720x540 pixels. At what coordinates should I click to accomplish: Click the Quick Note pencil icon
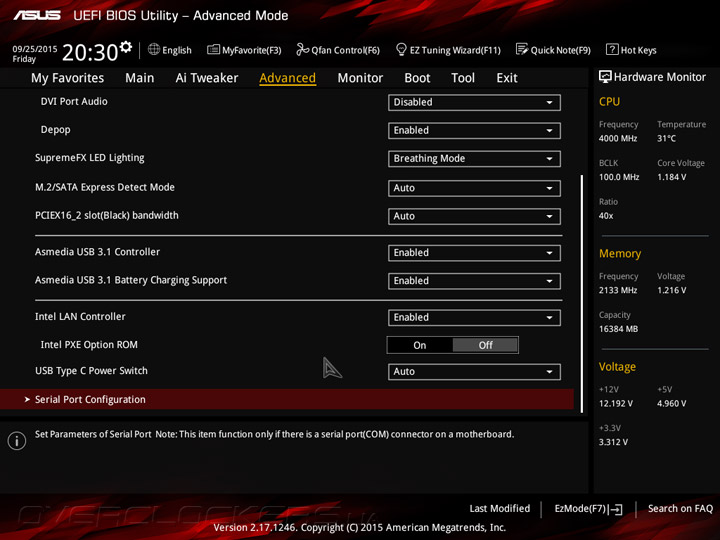pyautogui.click(x=522, y=49)
